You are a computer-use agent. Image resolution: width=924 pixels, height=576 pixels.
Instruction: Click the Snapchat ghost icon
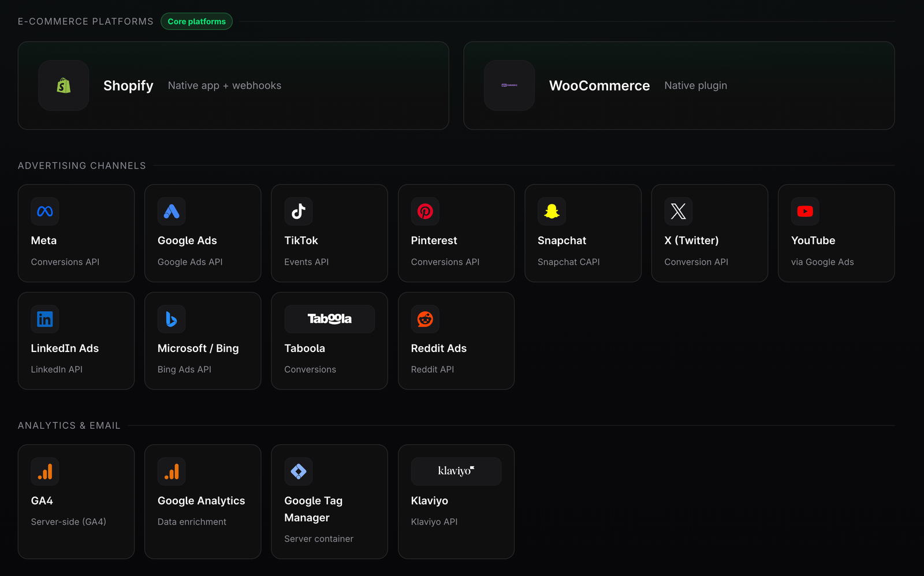click(x=552, y=211)
